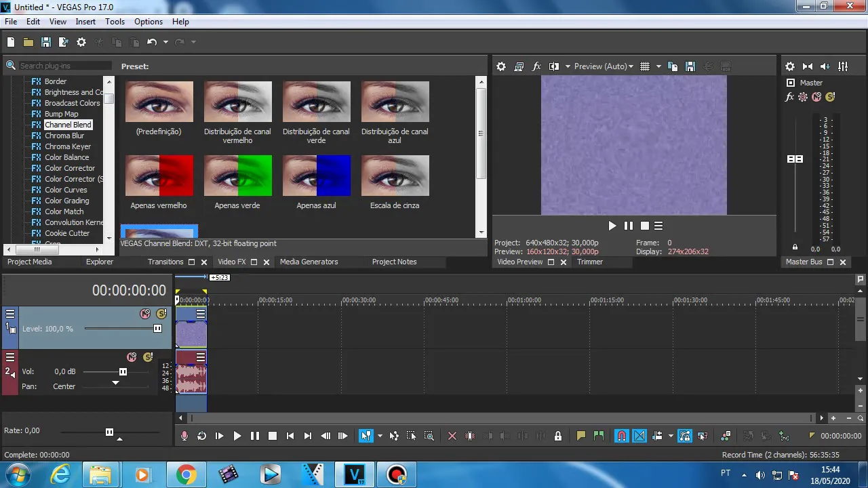Toggle downmix output on Master Bus
The width and height of the screenshot is (868, 488).
click(x=808, y=66)
